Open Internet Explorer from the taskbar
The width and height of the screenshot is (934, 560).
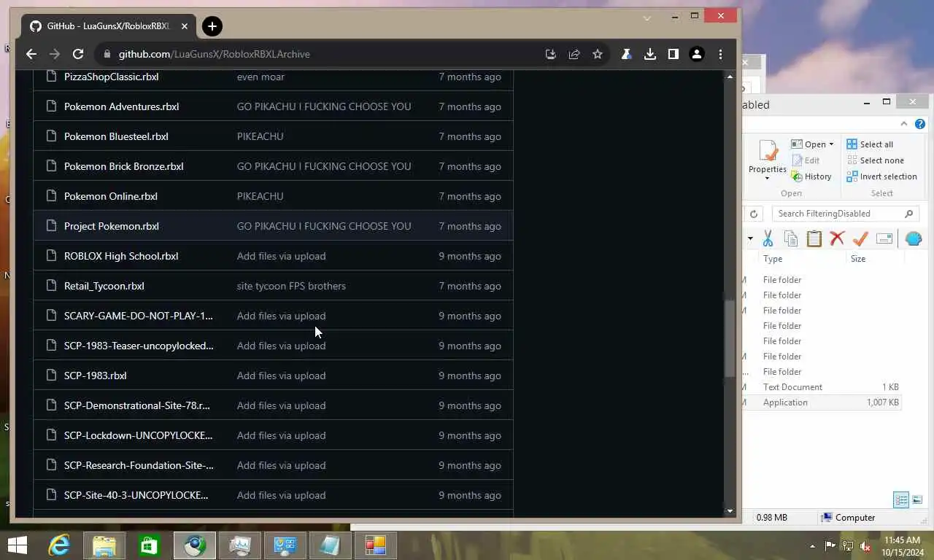[x=59, y=545]
